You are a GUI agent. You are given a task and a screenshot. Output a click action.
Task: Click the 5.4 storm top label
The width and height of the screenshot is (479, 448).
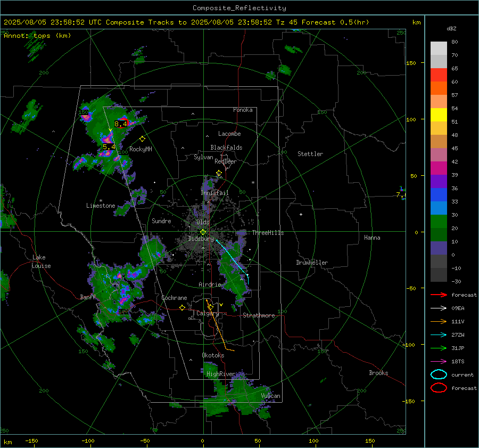click(109, 147)
